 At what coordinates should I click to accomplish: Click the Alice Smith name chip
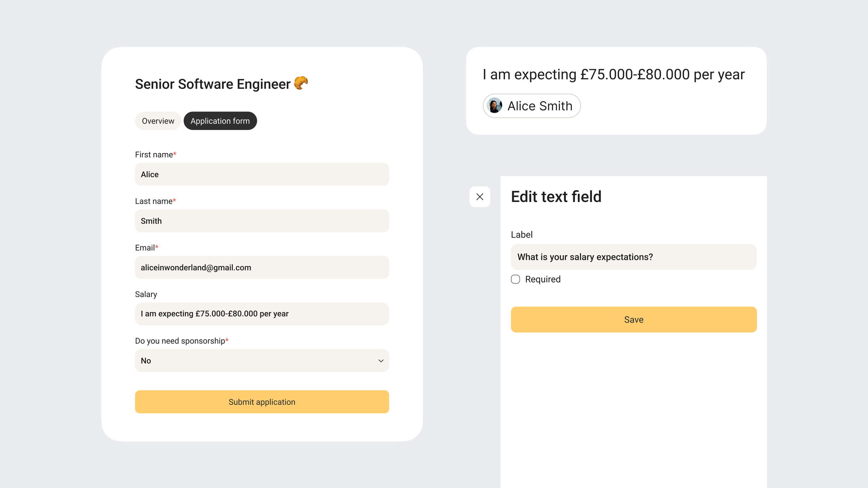(x=532, y=106)
